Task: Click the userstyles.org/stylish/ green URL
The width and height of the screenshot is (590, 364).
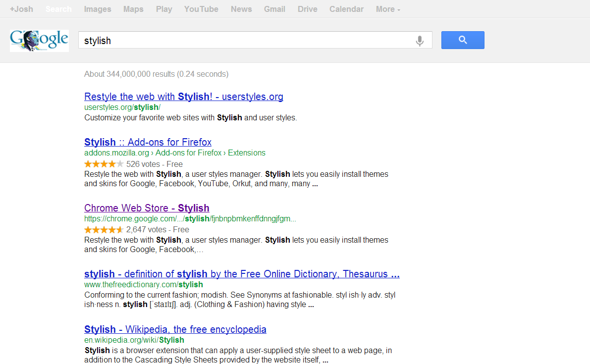Action: [x=122, y=107]
